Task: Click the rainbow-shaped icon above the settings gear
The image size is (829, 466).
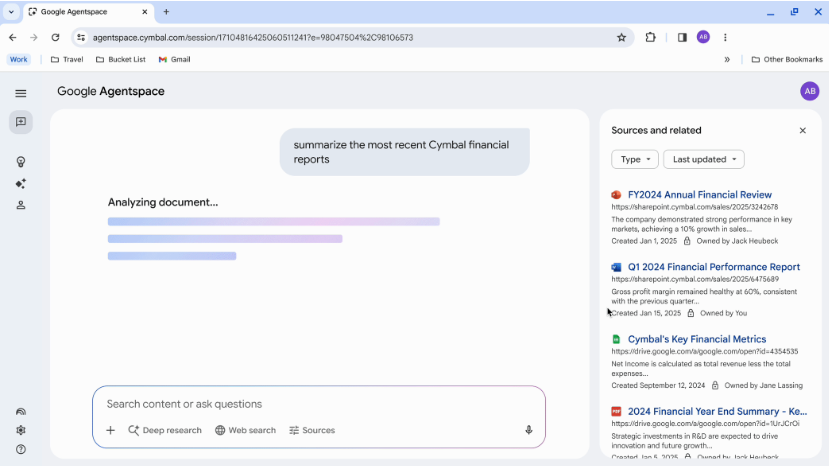Action: (x=21, y=412)
